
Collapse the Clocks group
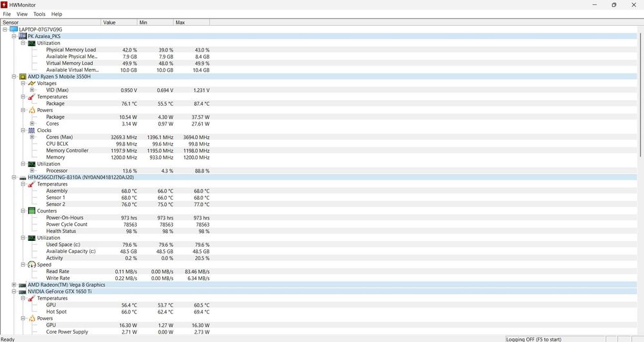(x=23, y=131)
